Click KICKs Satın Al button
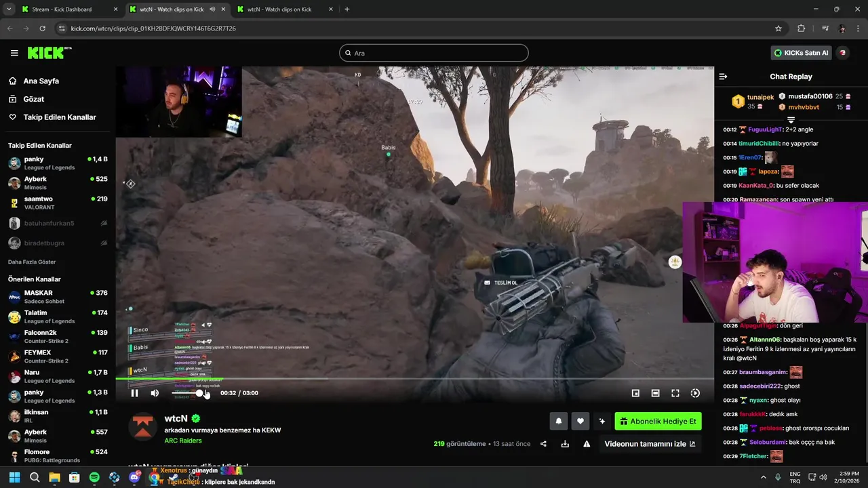The image size is (868, 488). (802, 53)
